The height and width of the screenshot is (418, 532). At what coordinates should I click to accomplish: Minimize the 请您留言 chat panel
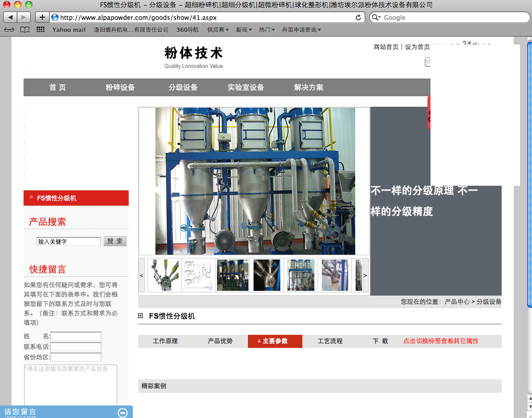point(123,413)
